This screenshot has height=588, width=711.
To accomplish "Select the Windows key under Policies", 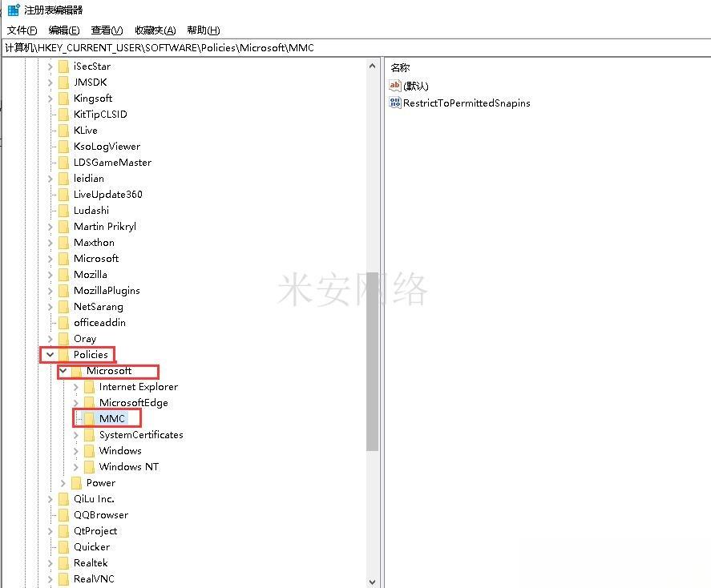I will tap(120, 451).
